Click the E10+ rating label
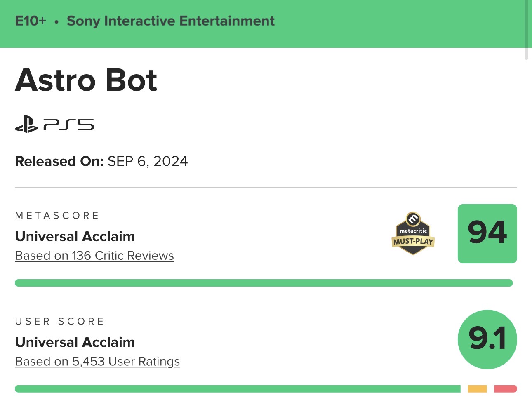The width and height of the screenshot is (532, 407). click(x=31, y=21)
